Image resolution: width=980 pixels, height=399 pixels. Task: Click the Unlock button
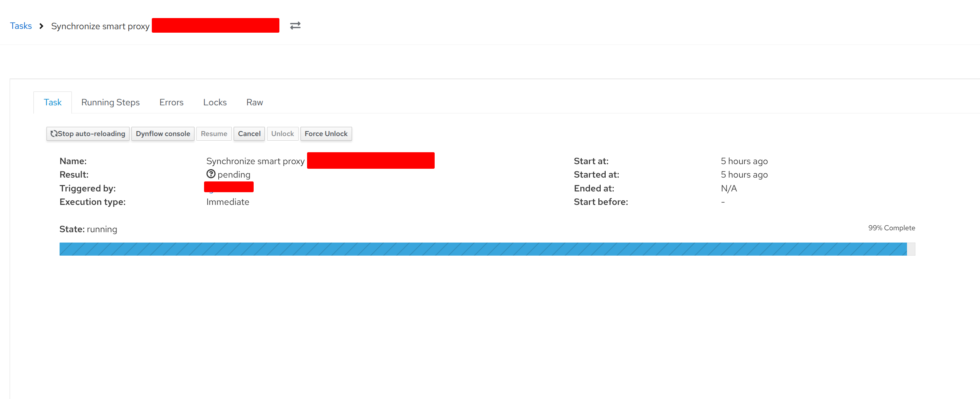click(x=282, y=134)
